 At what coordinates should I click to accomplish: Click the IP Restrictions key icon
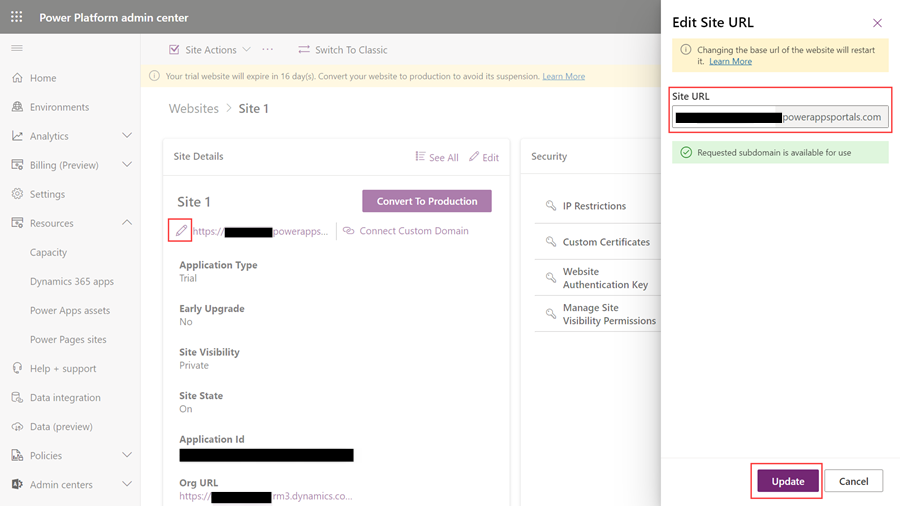551,206
